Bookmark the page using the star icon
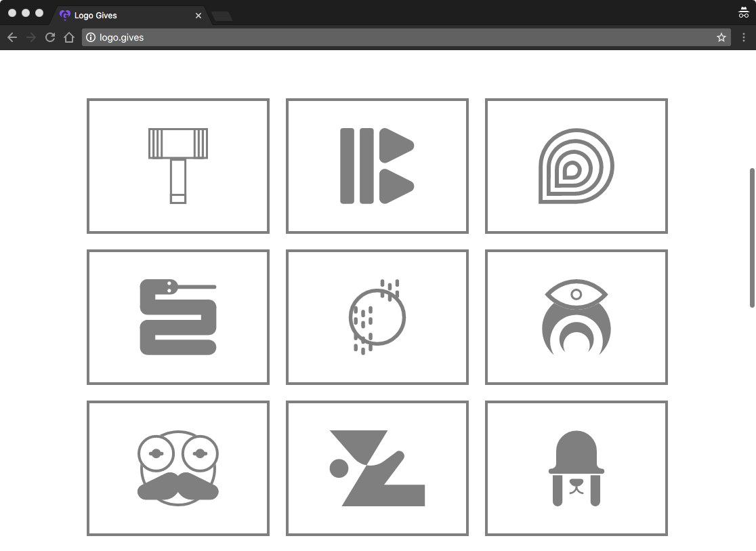 (x=721, y=37)
